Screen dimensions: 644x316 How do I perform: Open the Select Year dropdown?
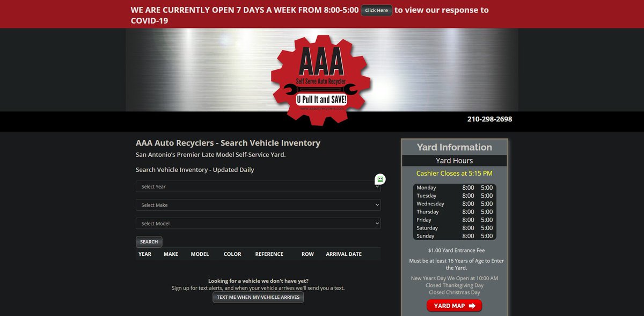258,186
